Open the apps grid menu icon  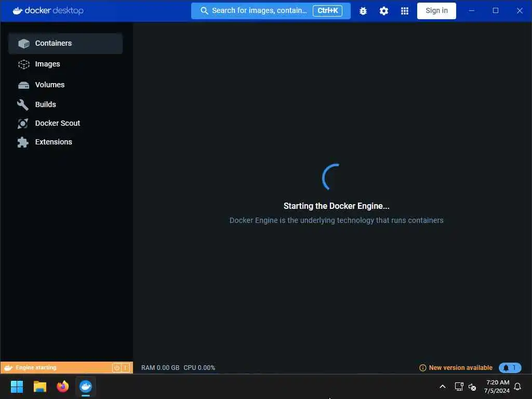pyautogui.click(x=404, y=11)
